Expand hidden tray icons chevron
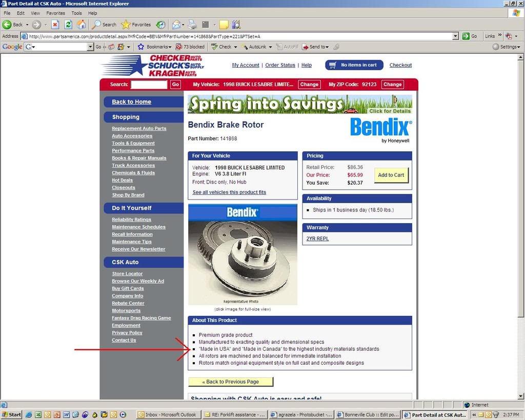This screenshot has width=525, height=420. coord(474,415)
